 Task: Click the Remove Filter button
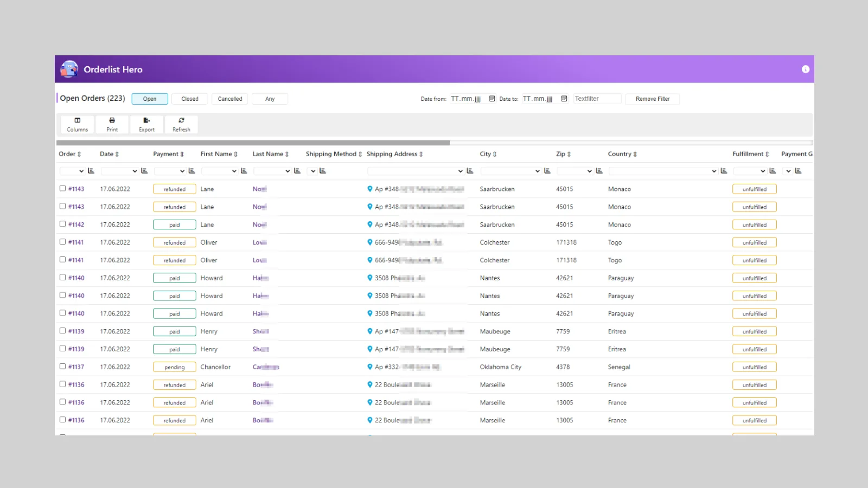(653, 99)
